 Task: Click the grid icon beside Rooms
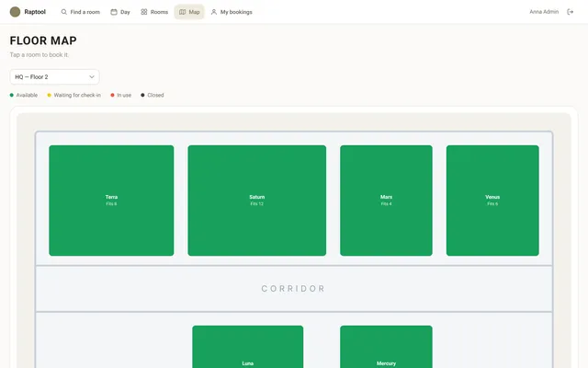[x=144, y=12]
